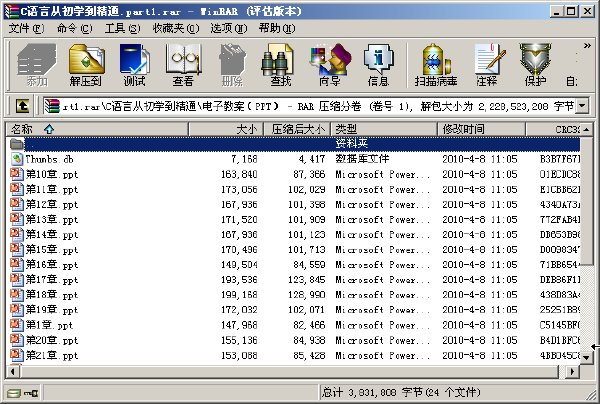This screenshot has height=404, width=600.
Task: Select the parent folder (..) row icon
Action: click(x=17, y=144)
